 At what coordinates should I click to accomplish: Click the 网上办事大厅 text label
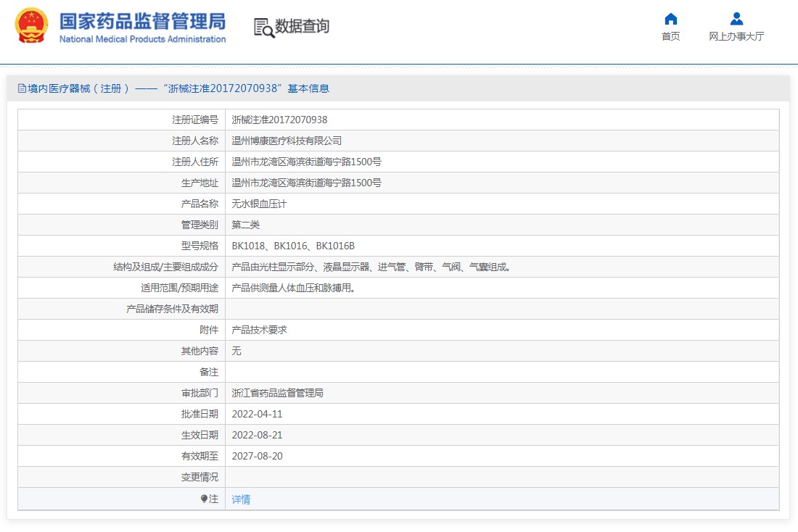point(736,36)
